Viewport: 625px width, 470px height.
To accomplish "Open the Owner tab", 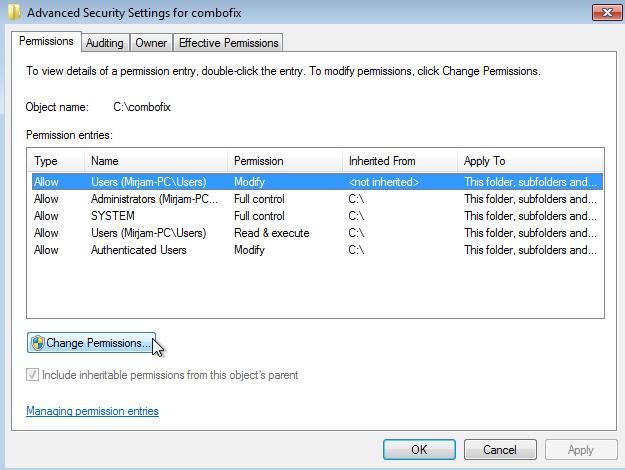I will (151, 43).
